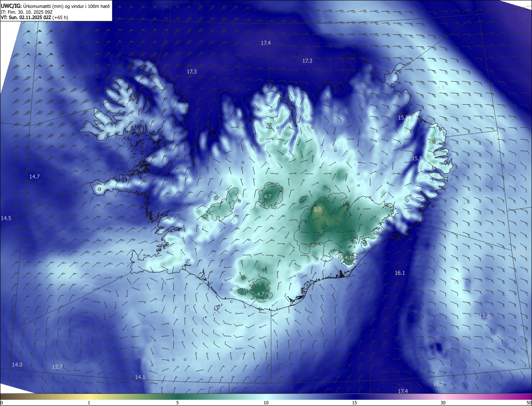Click the 14.1 value south of Reykjanes
The height and width of the screenshot is (406, 532).
pyautogui.click(x=140, y=377)
